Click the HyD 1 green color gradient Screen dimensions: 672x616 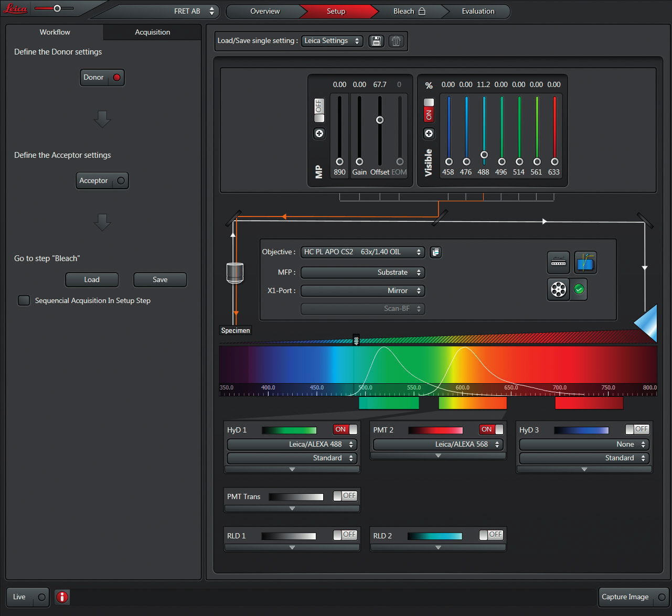(x=289, y=430)
